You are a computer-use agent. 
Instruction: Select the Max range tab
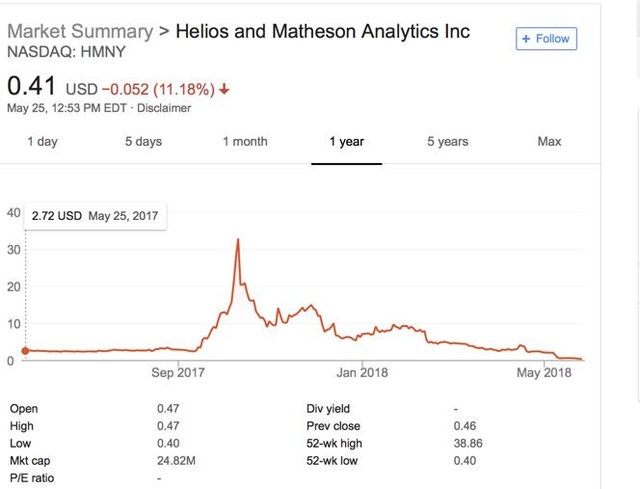(549, 141)
